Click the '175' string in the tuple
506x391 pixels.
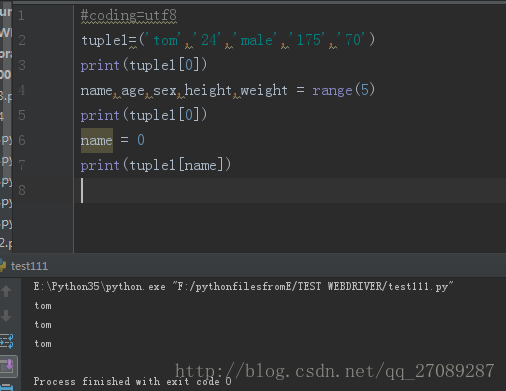pyautogui.click(x=308, y=40)
